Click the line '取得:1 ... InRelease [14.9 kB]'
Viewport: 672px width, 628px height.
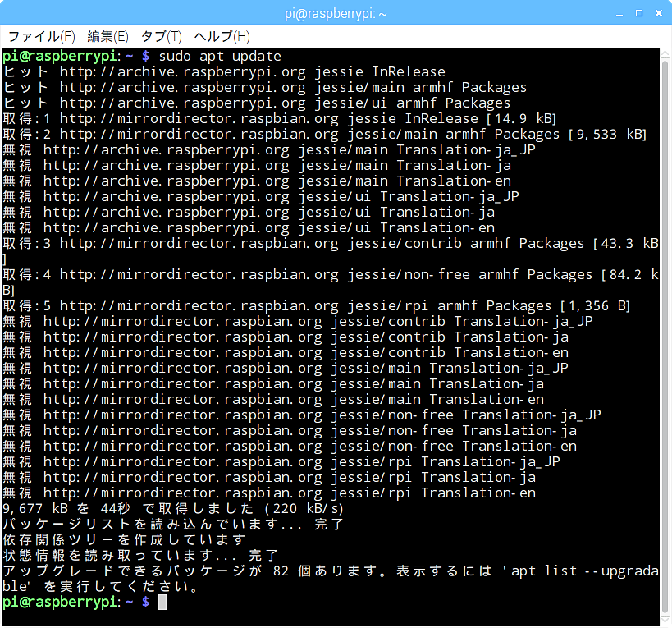click(x=280, y=118)
